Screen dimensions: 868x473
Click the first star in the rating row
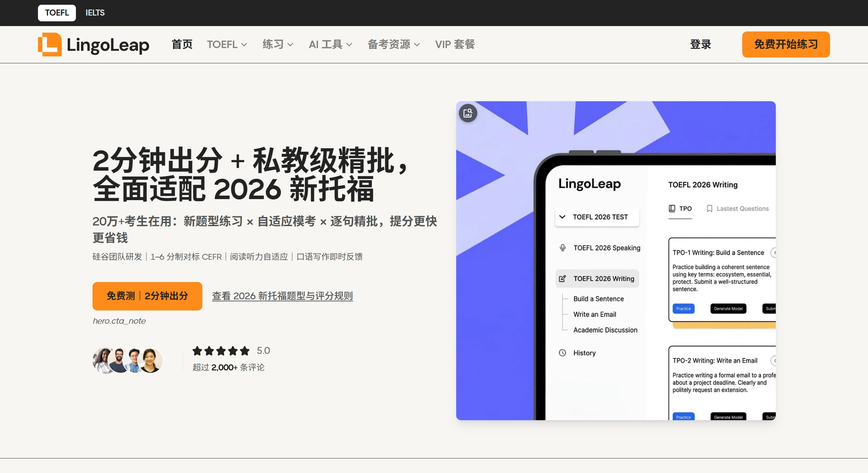(x=198, y=351)
